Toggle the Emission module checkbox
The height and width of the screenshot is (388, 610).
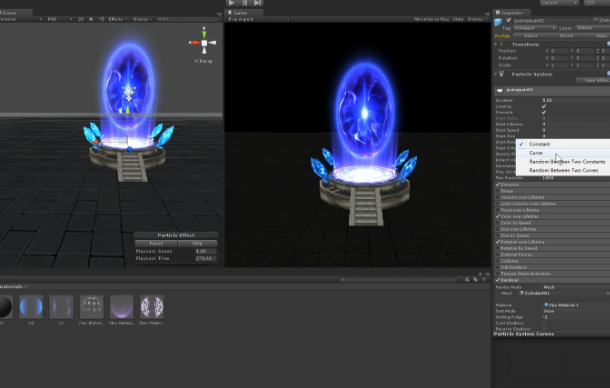[498, 184]
